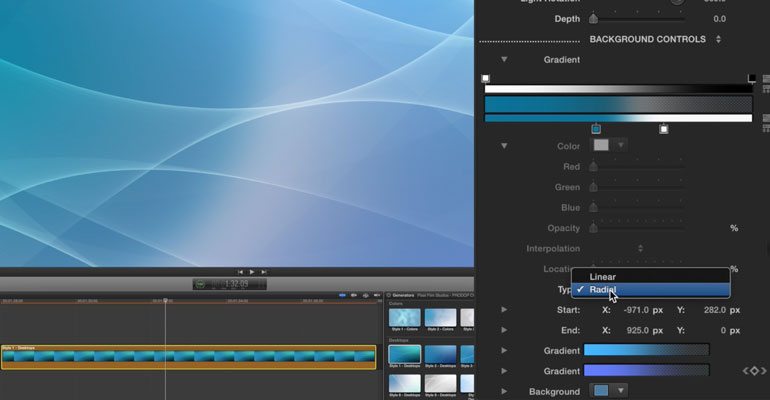Select the black opacity tag on gradient
Image resolution: width=770 pixels, height=400 pixels.
[x=752, y=79]
